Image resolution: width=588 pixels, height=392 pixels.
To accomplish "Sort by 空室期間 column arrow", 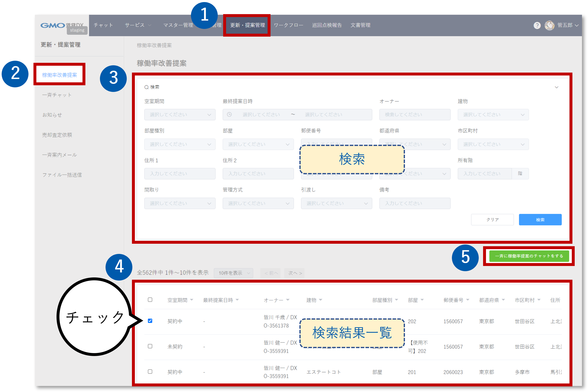I will [192, 299].
